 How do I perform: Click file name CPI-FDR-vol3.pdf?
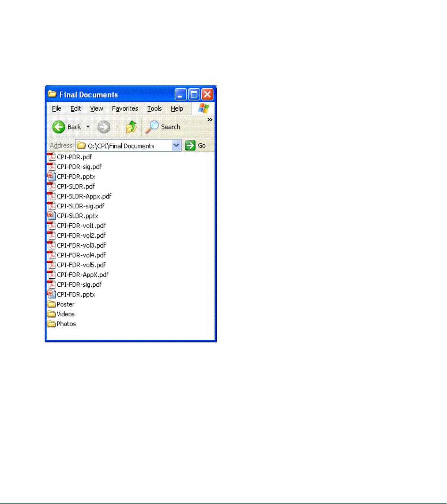(81, 245)
